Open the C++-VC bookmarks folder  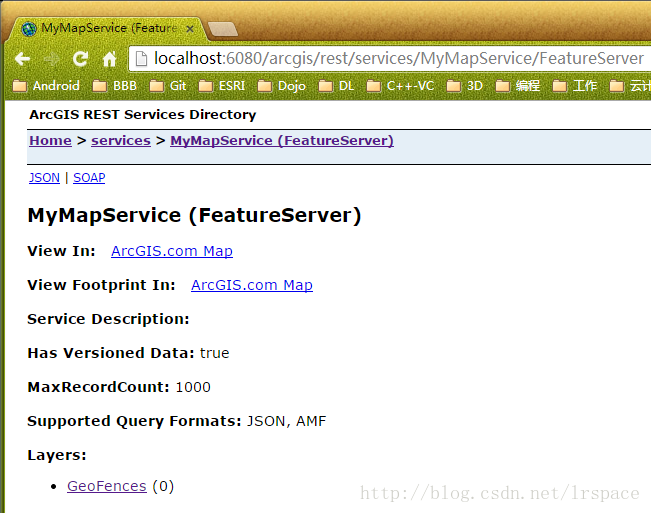click(x=401, y=86)
